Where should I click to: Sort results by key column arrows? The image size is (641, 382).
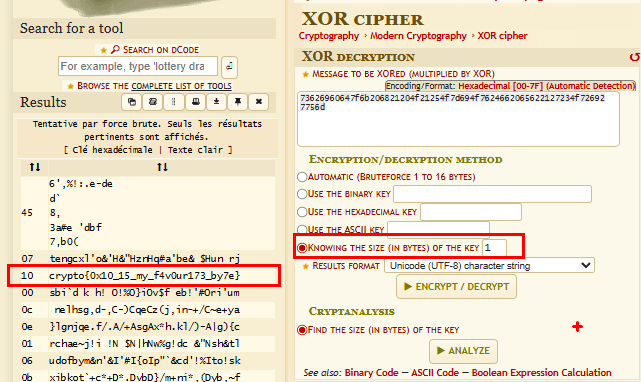pyautogui.click(x=35, y=167)
